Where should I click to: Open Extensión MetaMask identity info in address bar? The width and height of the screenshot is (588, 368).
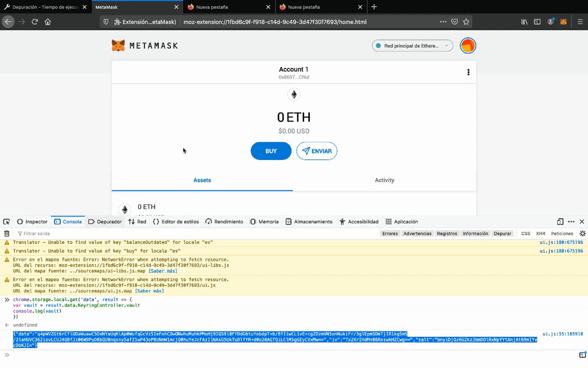pyautogui.click(x=145, y=22)
